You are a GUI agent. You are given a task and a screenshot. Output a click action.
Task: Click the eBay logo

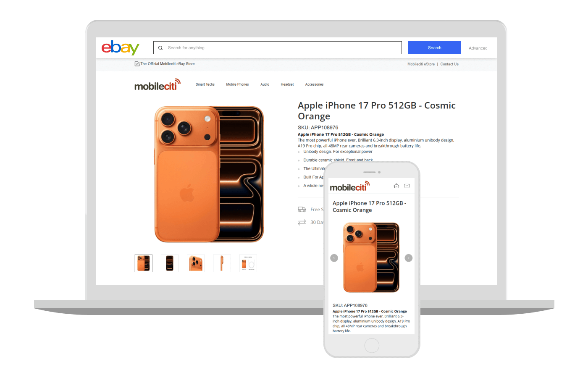click(120, 47)
